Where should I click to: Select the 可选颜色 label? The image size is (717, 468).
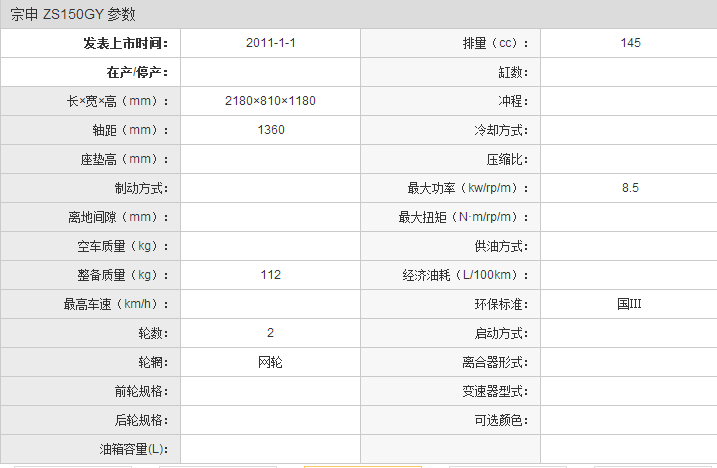tap(501, 420)
